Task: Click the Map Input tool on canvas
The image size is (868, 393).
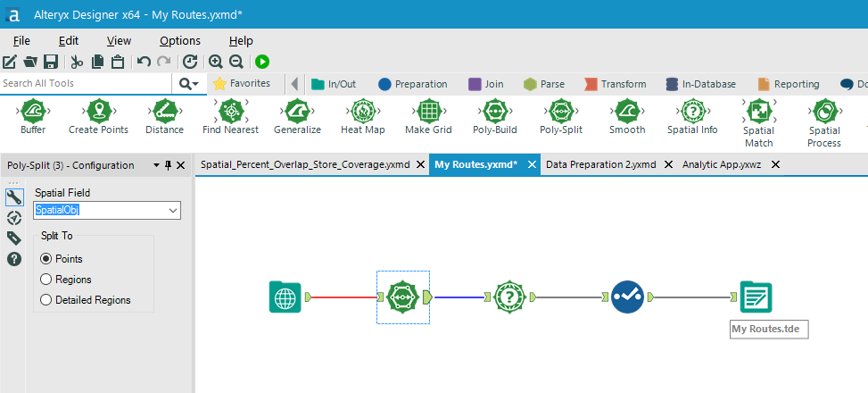Action: click(x=285, y=297)
